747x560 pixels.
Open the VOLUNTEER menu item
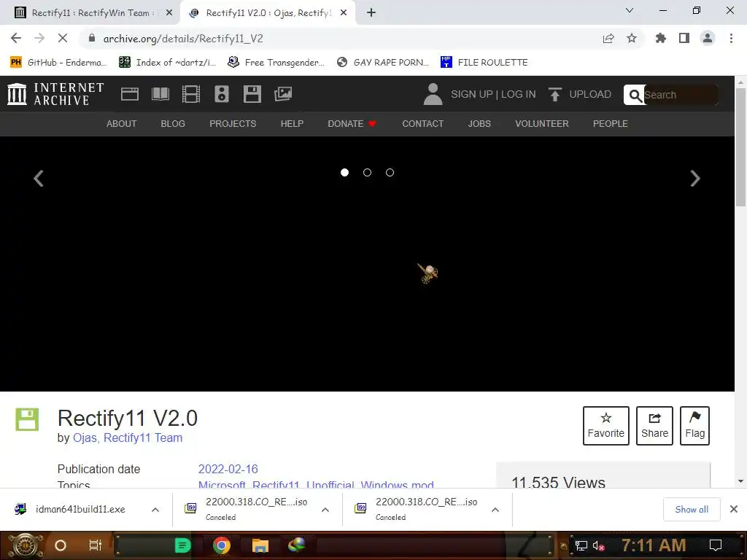pyautogui.click(x=542, y=124)
